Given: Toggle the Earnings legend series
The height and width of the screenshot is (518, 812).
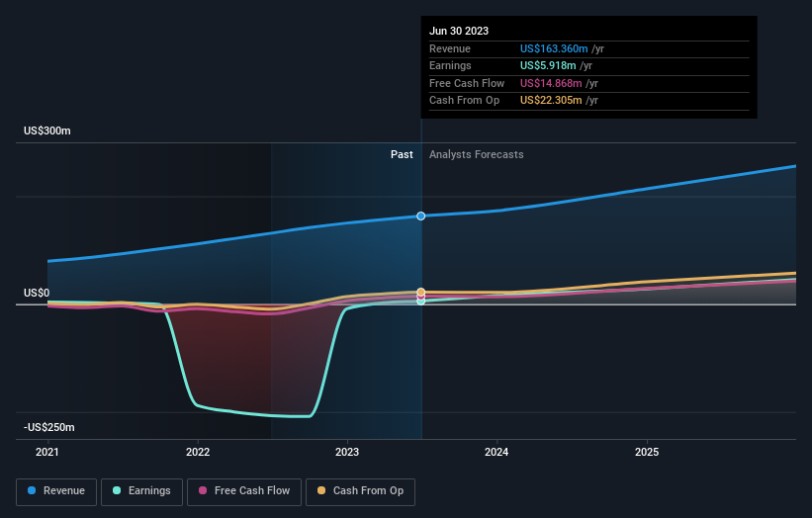Looking at the screenshot, I should [x=141, y=491].
